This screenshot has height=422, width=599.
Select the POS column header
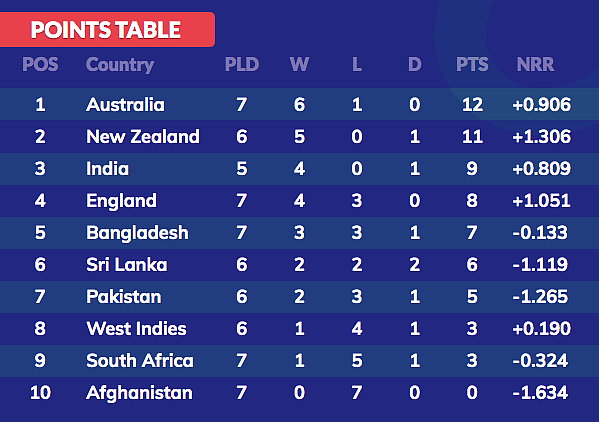click(x=40, y=64)
